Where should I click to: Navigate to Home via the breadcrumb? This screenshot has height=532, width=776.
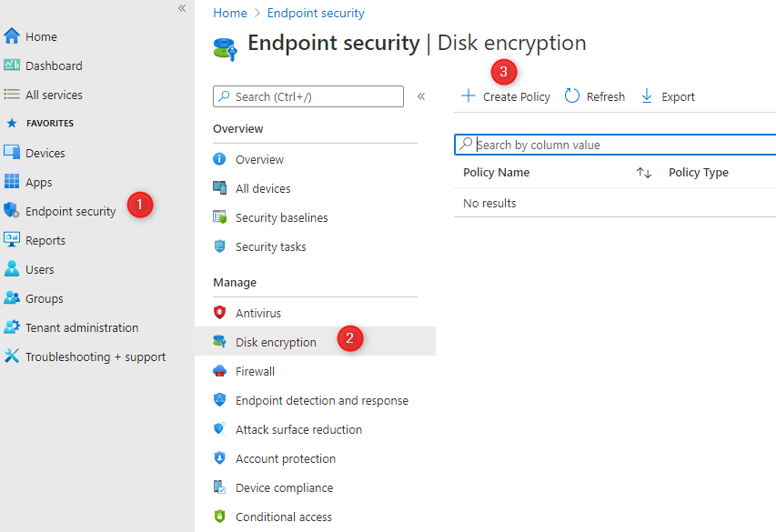tap(230, 13)
